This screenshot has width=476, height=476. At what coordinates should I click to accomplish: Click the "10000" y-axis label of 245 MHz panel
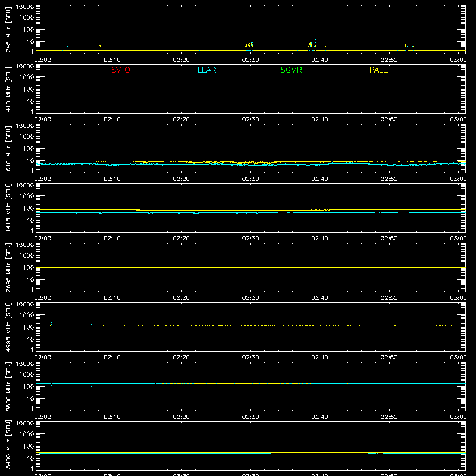pos(25,7)
